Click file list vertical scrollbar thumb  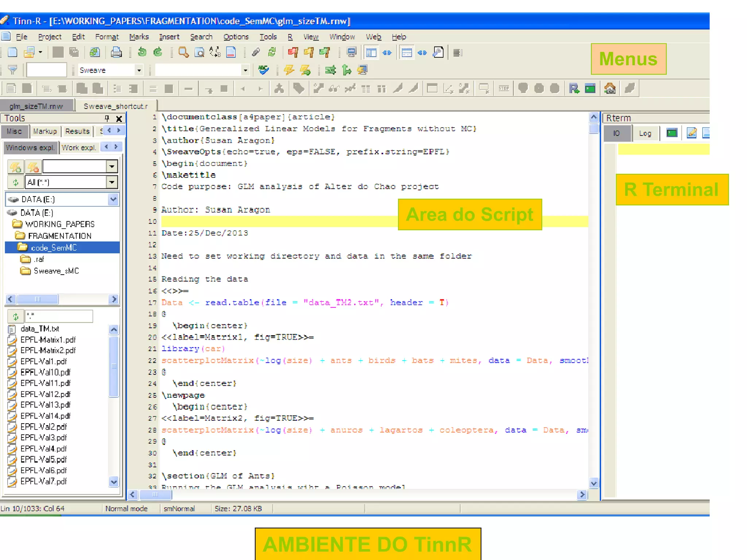point(114,366)
